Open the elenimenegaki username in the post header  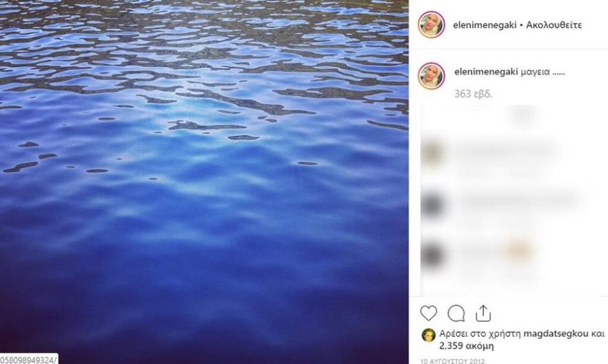(485, 25)
